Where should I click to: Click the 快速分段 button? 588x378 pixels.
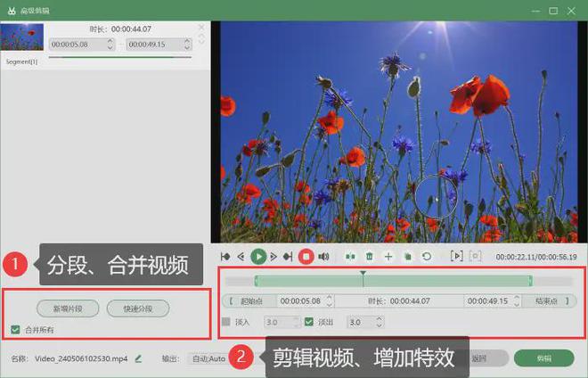click(138, 308)
